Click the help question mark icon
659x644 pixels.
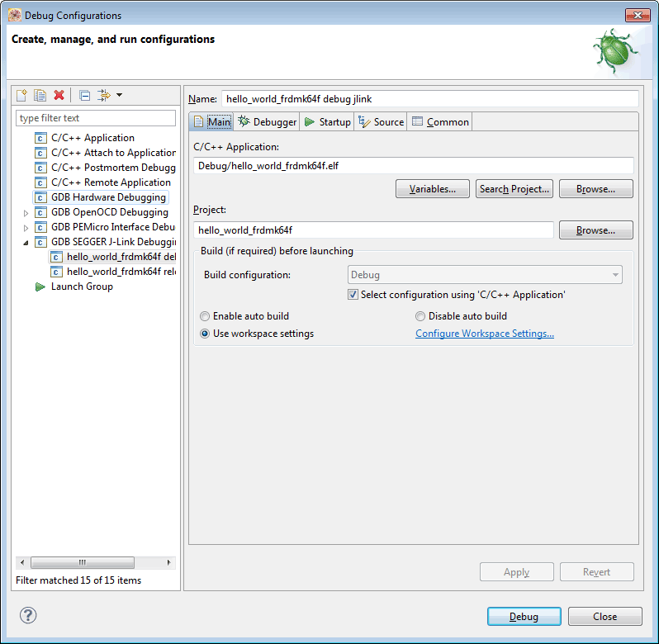pos(28,615)
